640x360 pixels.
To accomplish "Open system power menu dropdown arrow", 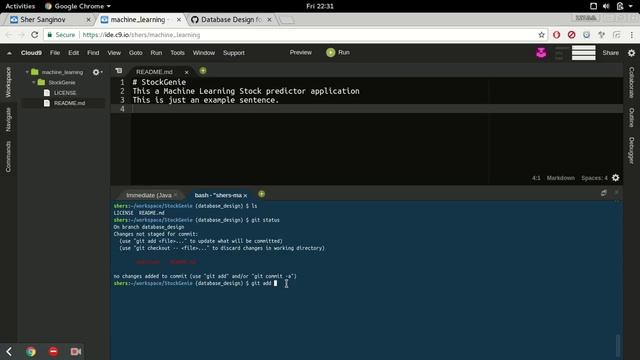I will tap(631, 6).
